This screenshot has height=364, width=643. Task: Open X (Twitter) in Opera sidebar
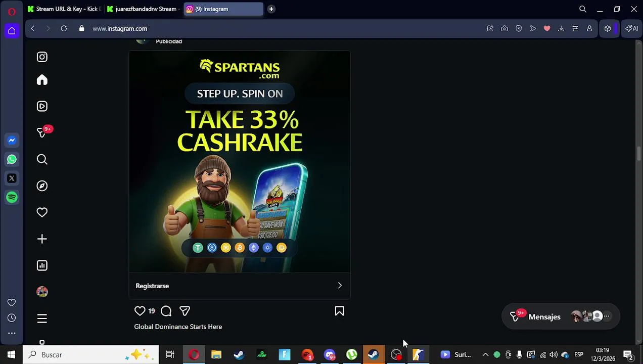pos(12,178)
